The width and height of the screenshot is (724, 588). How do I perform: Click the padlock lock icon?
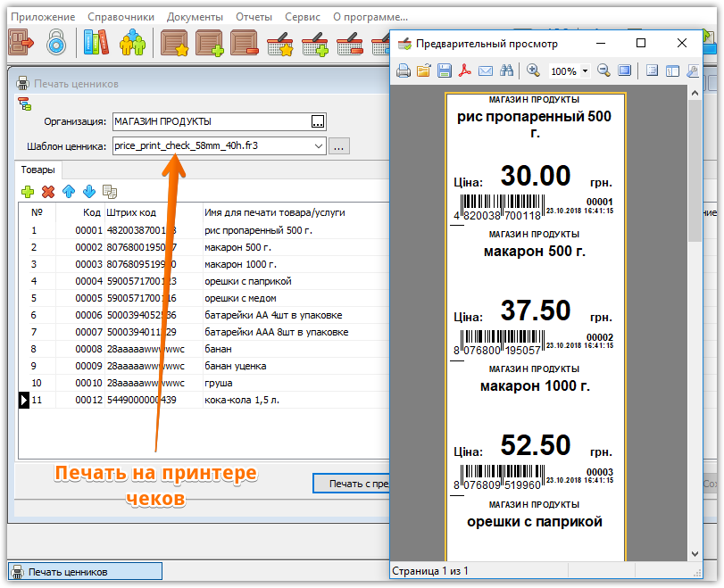(x=56, y=43)
